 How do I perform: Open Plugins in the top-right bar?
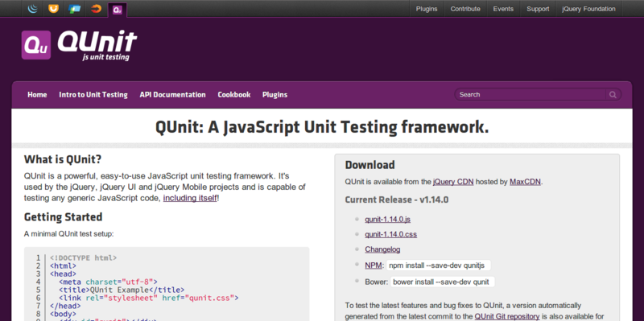tap(427, 9)
